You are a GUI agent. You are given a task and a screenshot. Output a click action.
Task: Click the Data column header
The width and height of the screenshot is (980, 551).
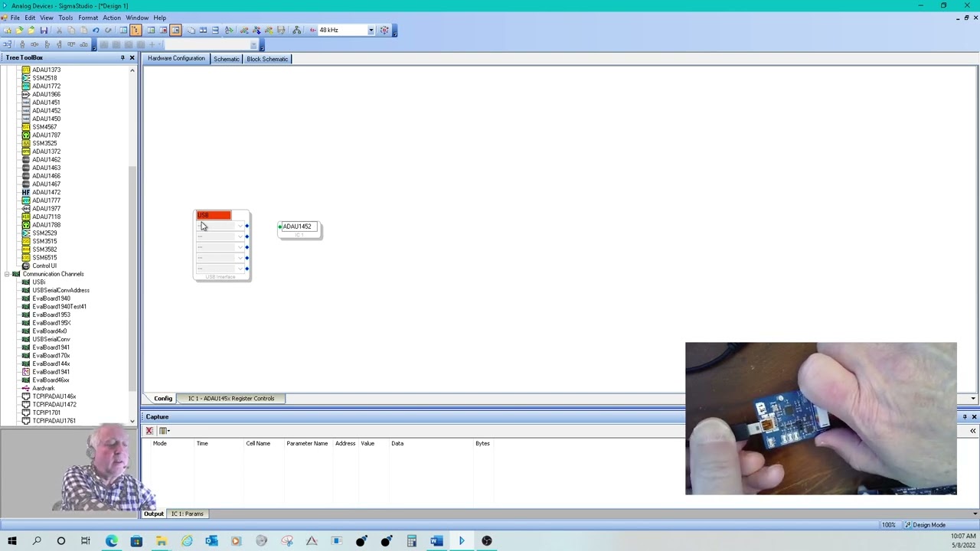(x=397, y=444)
